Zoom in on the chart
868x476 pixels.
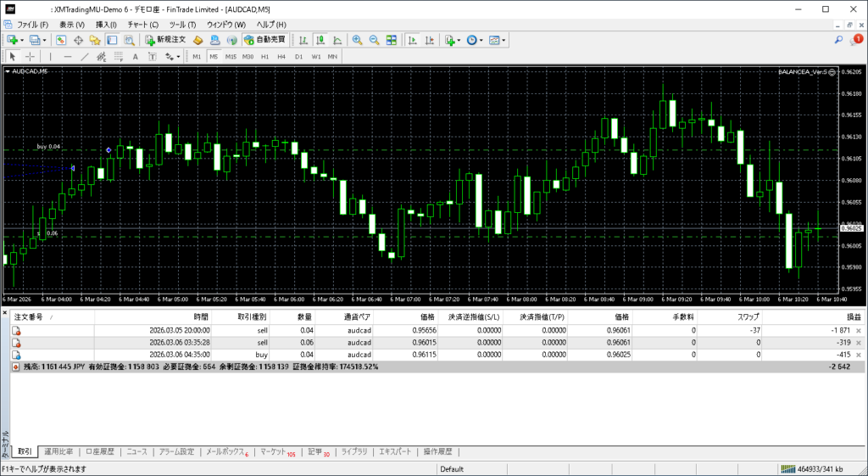[357, 40]
